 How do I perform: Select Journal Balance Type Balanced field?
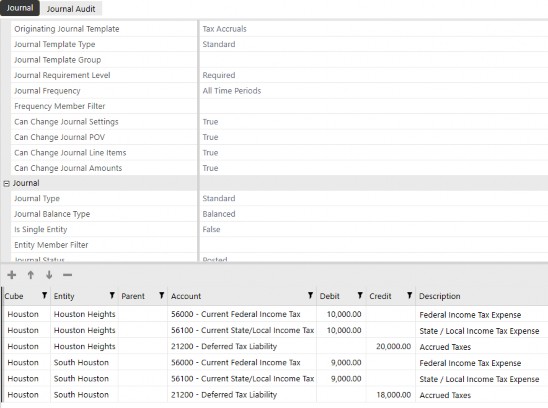(x=374, y=214)
